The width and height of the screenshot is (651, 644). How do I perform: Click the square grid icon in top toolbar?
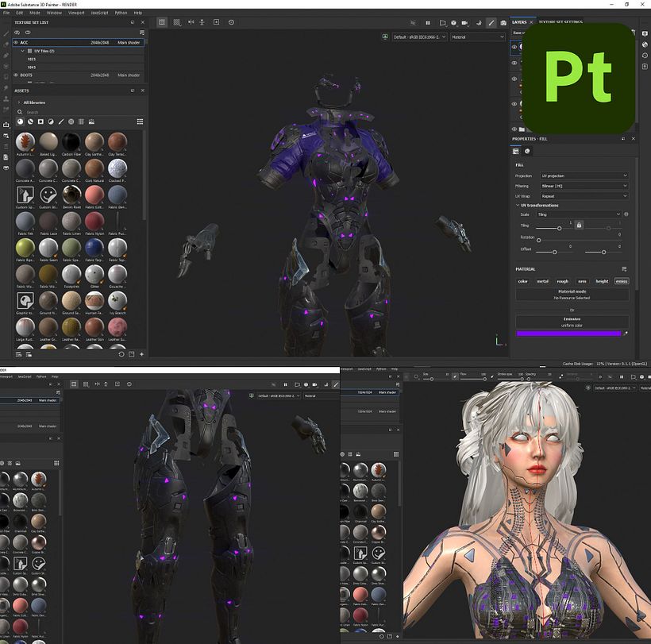coord(162,22)
